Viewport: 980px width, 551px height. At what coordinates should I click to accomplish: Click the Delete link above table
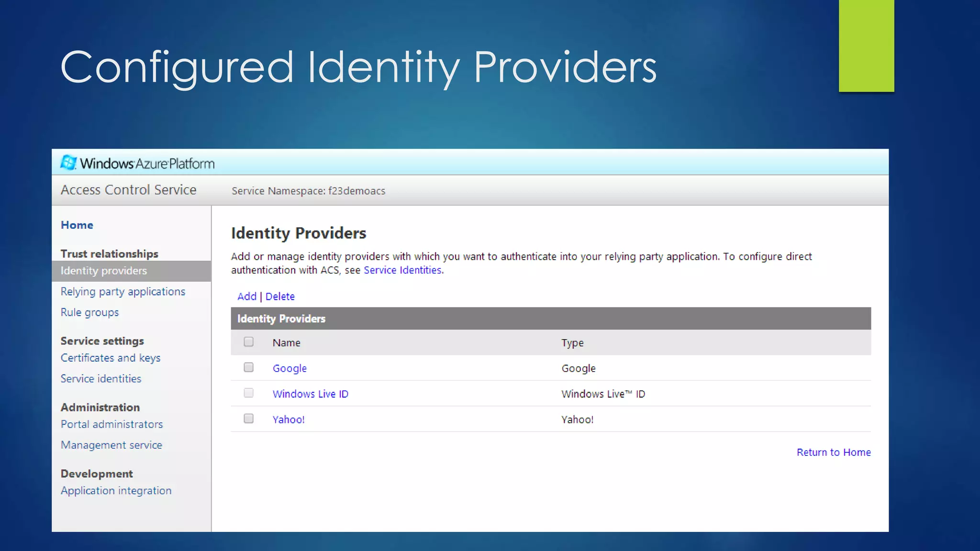(280, 296)
